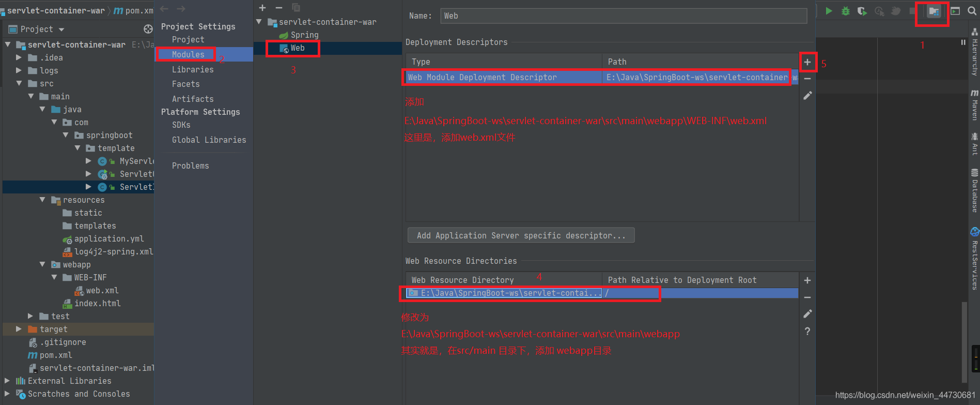Image resolution: width=980 pixels, height=405 pixels.
Task: Remove selected module with minus icon
Action: 279,8
